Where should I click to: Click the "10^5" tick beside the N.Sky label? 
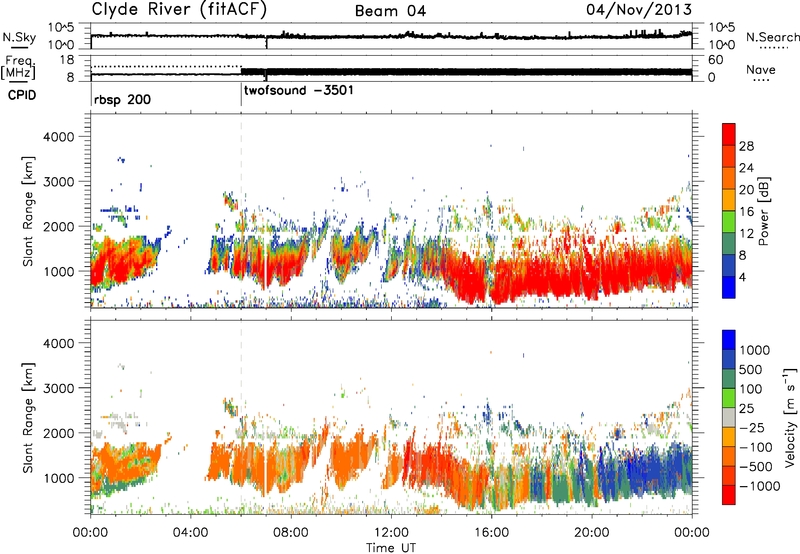61,28
